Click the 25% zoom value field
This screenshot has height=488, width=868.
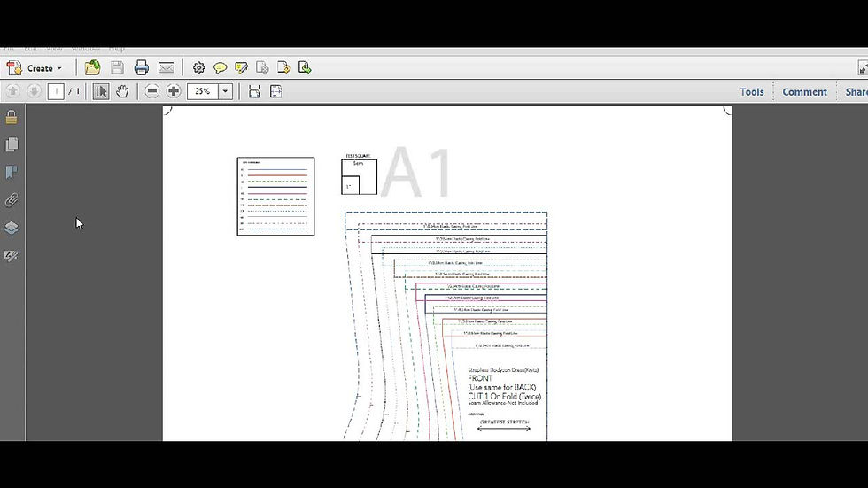[203, 91]
